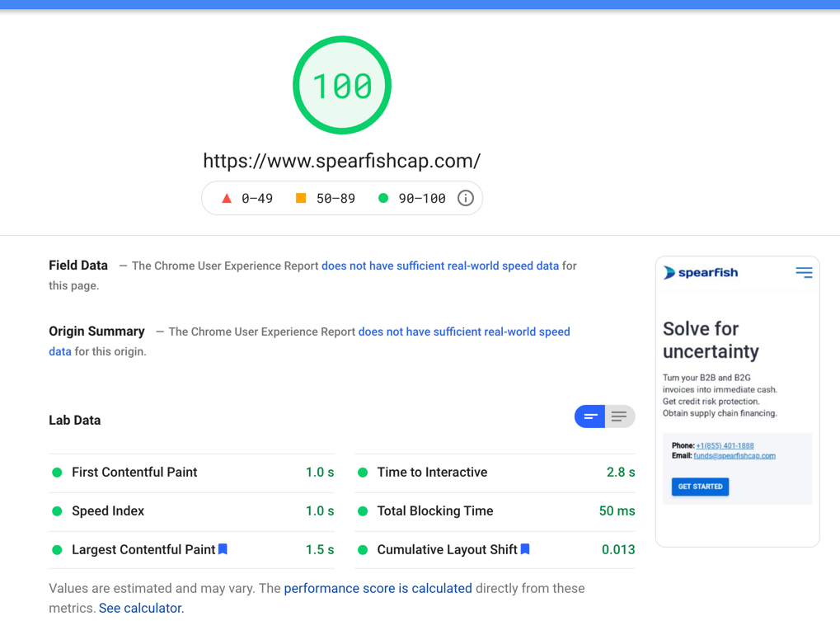Open Field Data insufficient speed data link
The height and width of the screenshot is (621, 840).
point(440,266)
